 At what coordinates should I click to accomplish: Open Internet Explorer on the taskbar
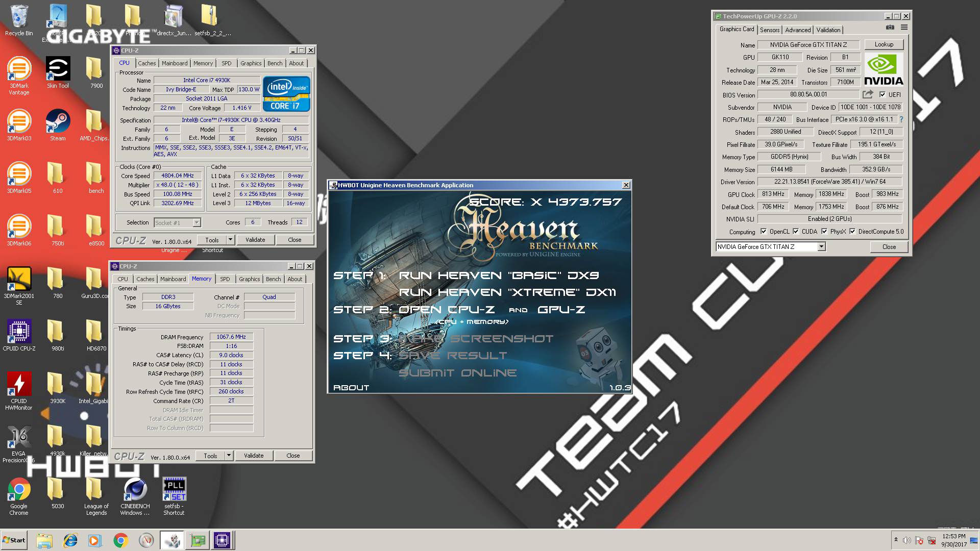tap(70, 540)
